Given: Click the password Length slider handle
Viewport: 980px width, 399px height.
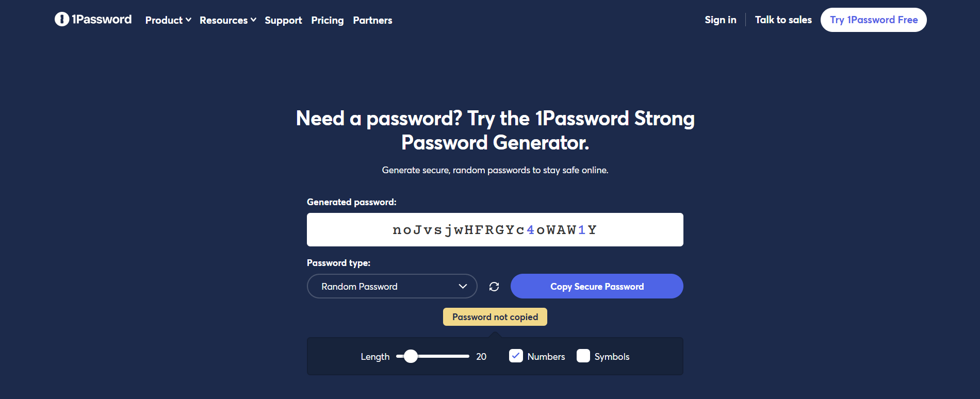Looking at the screenshot, I should point(411,356).
